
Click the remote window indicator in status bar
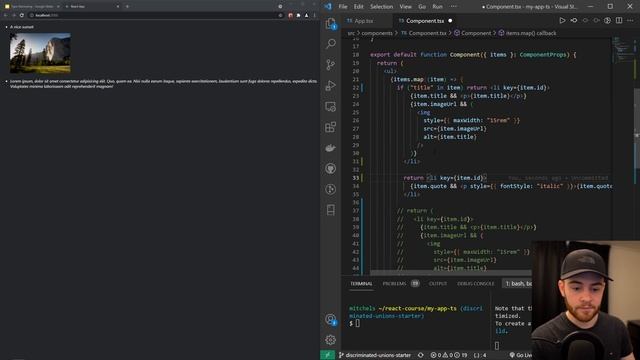pos(327,355)
